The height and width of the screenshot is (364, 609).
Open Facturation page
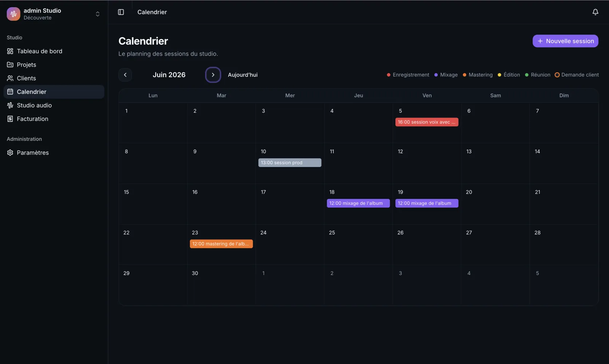[54, 119]
